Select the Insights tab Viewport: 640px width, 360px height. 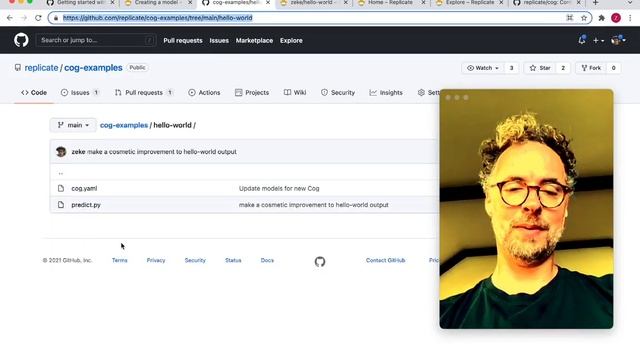pyautogui.click(x=386, y=93)
